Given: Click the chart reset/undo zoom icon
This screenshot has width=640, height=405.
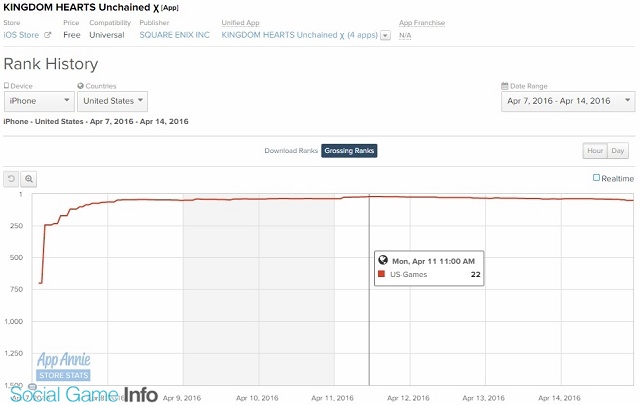Looking at the screenshot, I should point(11,179).
